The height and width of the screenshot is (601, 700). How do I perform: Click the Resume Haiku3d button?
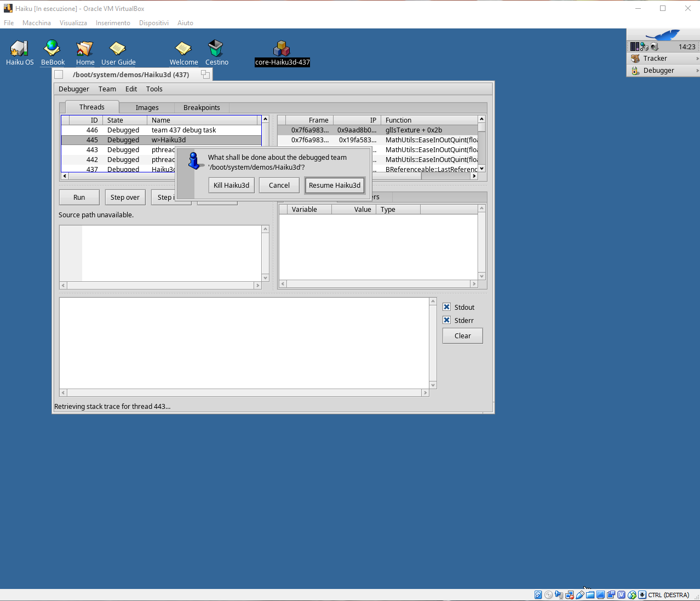coord(335,186)
